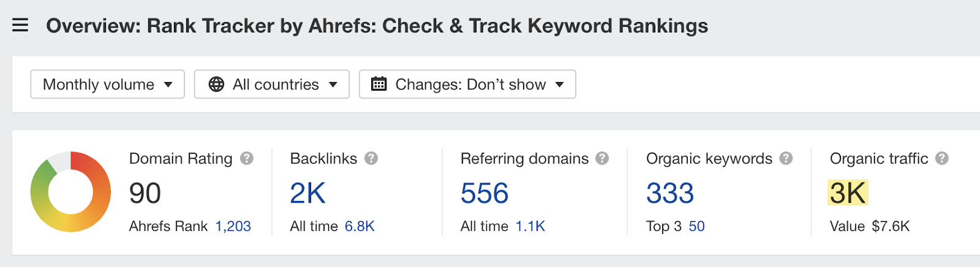The image size is (980, 267).
Task: Open the 6.8K all-time backlinks link
Action: [360, 227]
